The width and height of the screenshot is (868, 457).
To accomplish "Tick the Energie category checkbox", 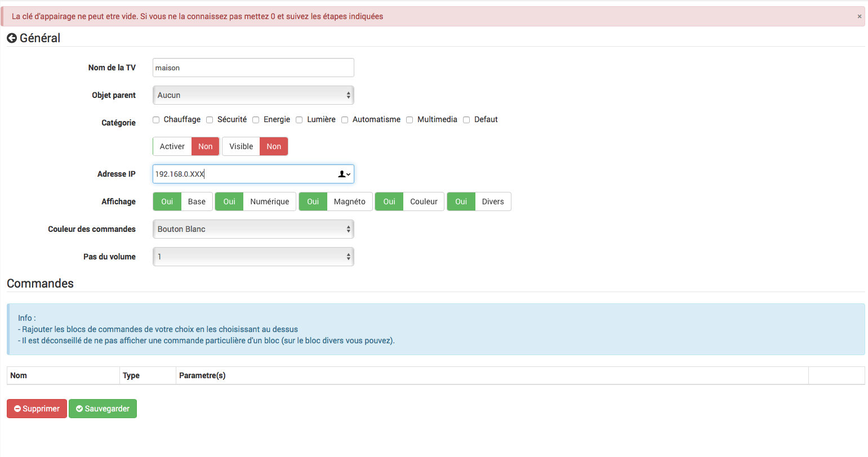I will coord(256,120).
